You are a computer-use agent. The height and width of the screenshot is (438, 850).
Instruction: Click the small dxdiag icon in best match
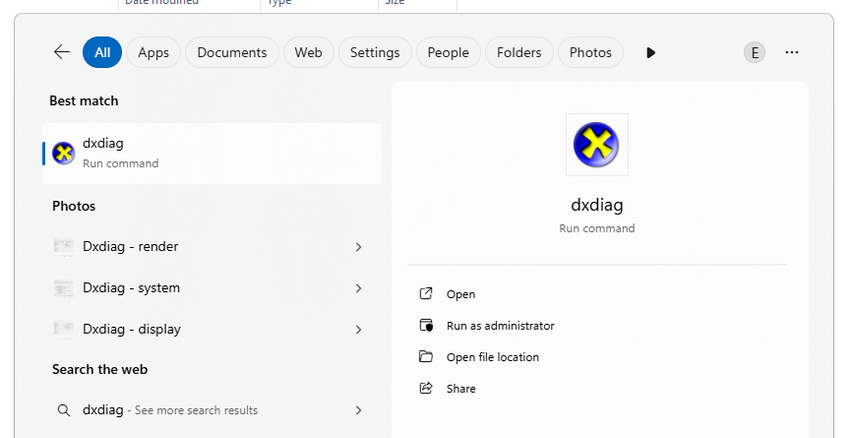click(x=63, y=153)
